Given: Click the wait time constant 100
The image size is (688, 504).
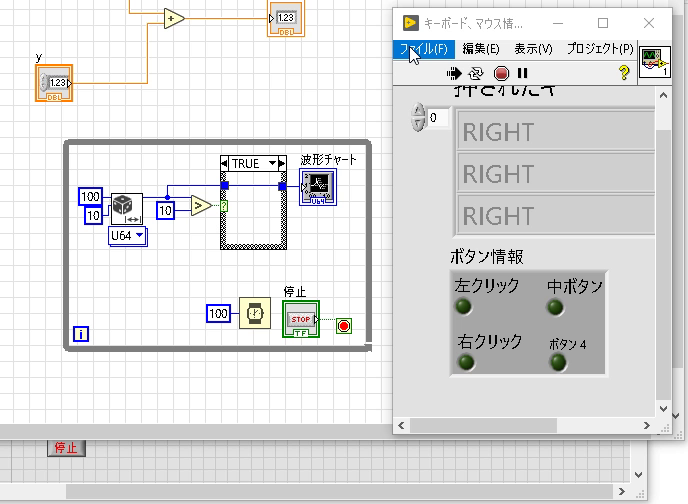Looking at the screenshot, I should pos(218,314).
